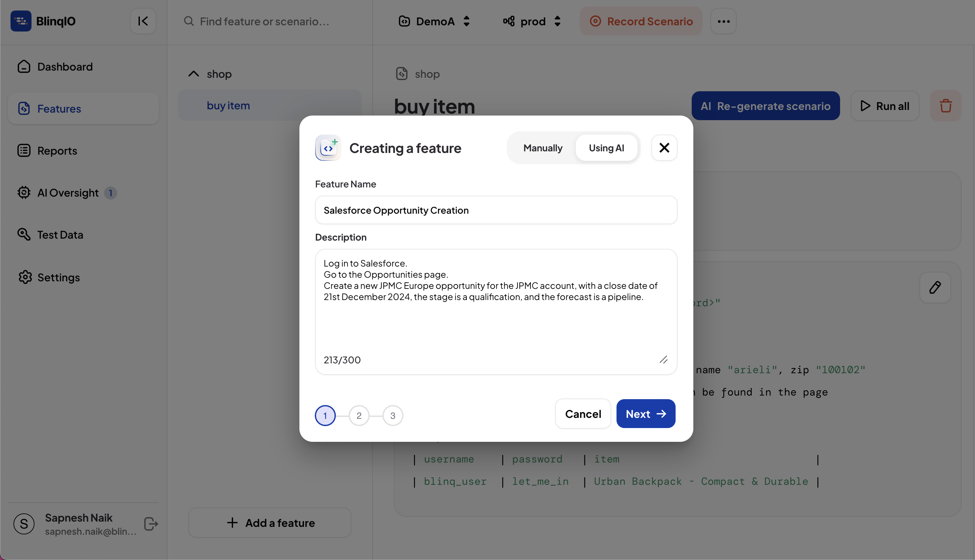Viewport: 975px width, 560px height.
Task: Open AI Oversight in sidebar
Action: click(83, 192)
